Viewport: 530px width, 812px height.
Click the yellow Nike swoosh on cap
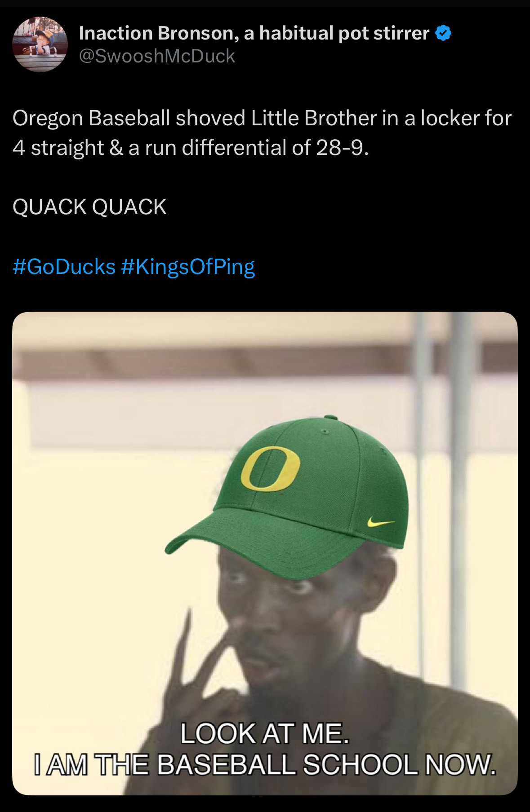pyautogui.click(x=380, y=522)
